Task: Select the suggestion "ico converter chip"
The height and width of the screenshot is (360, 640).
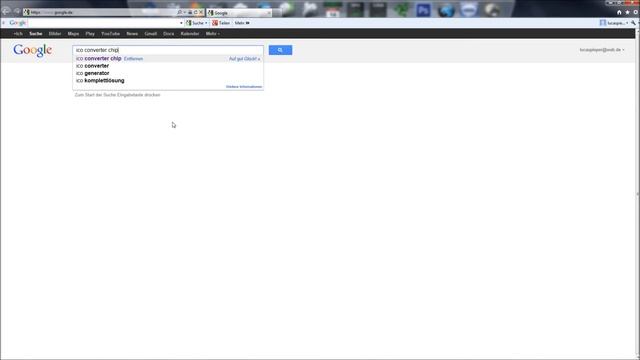Action: (98, 59)
